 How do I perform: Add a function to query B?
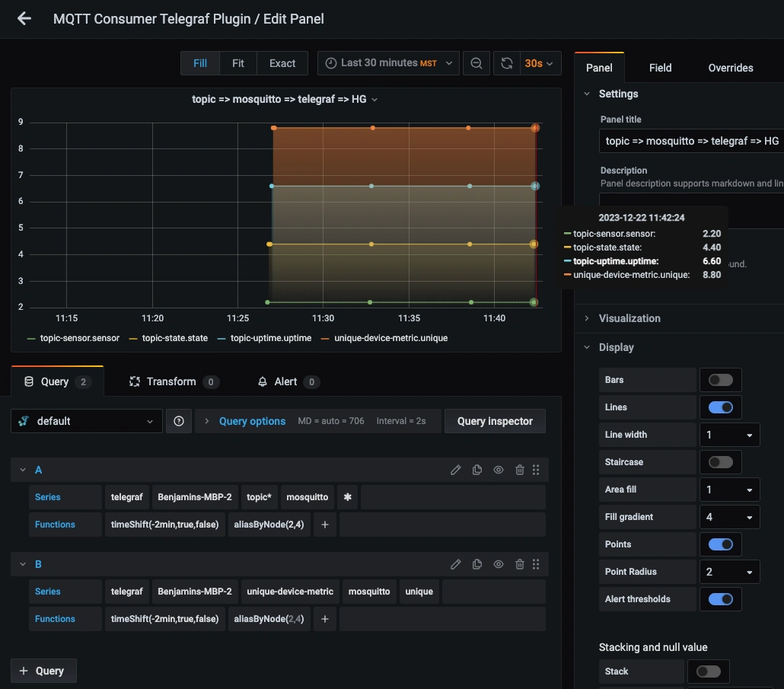pyautogui.click(x=325, y=619)
